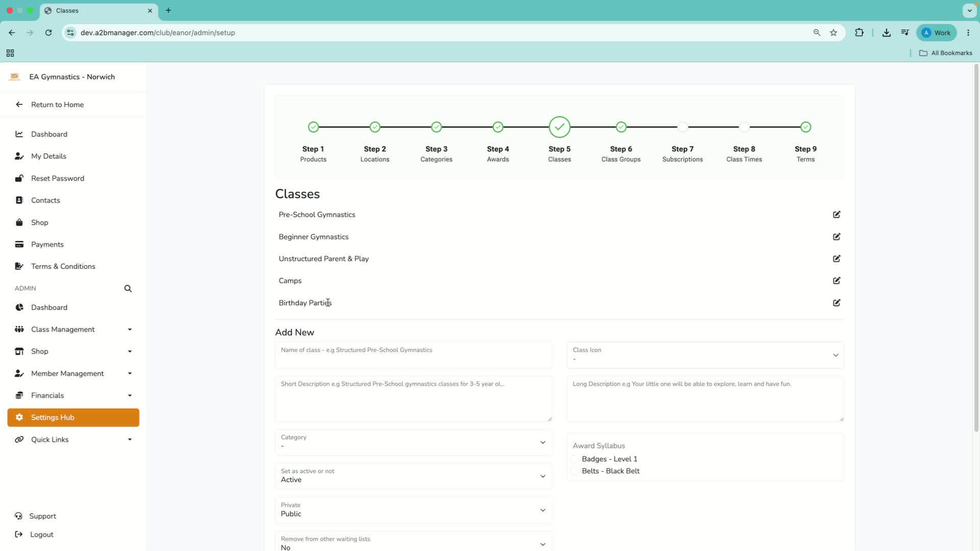Expand Class Management sidebar menu

point(73,330)
